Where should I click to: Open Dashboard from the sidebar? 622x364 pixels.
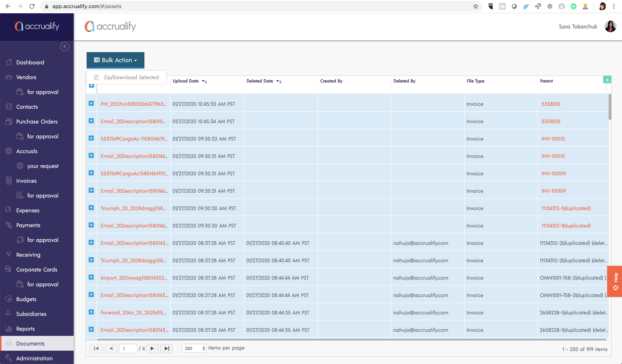tap(30, 62)
